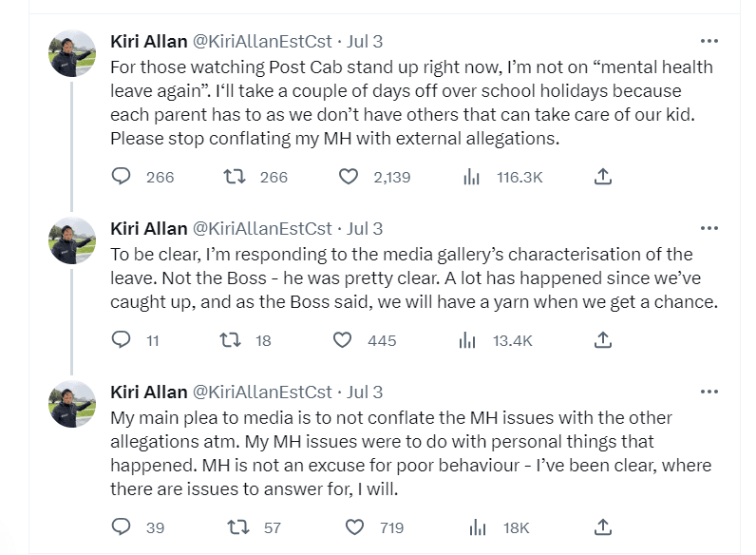Screen dimensions: 756x555
Task: View analytics showing 116.3K views
Action: pos(471,177)
